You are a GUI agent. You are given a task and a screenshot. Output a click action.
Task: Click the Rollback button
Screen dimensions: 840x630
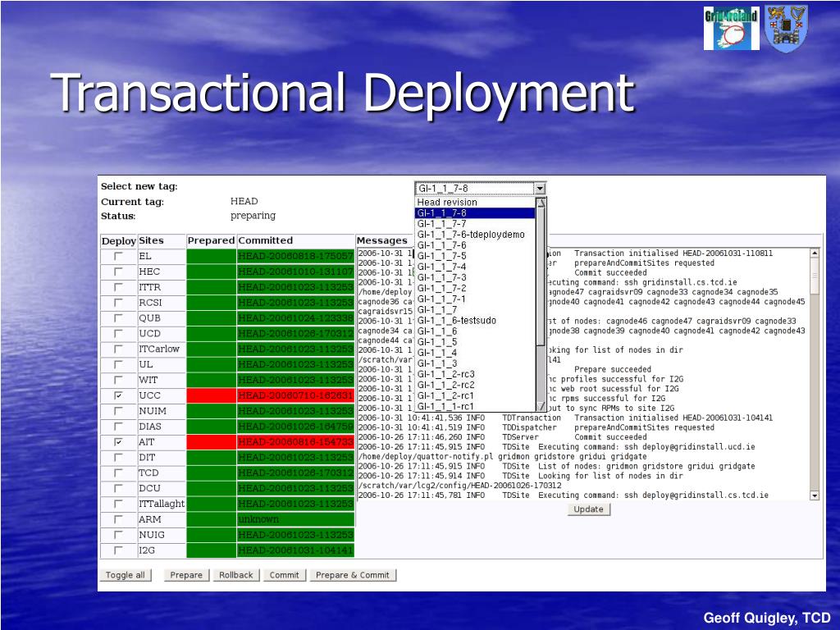(x=236, y=575)
